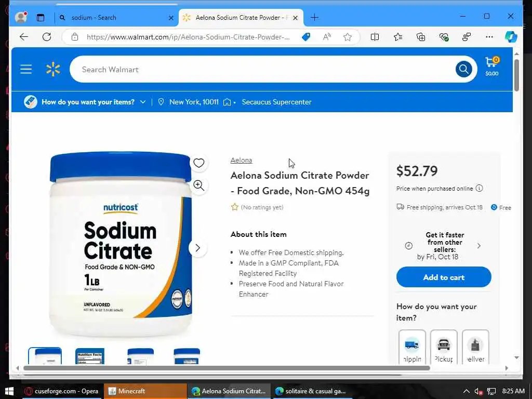Click the main Sodium Citrate product image
Screen dimensions: 532x399
pos(121,244)
